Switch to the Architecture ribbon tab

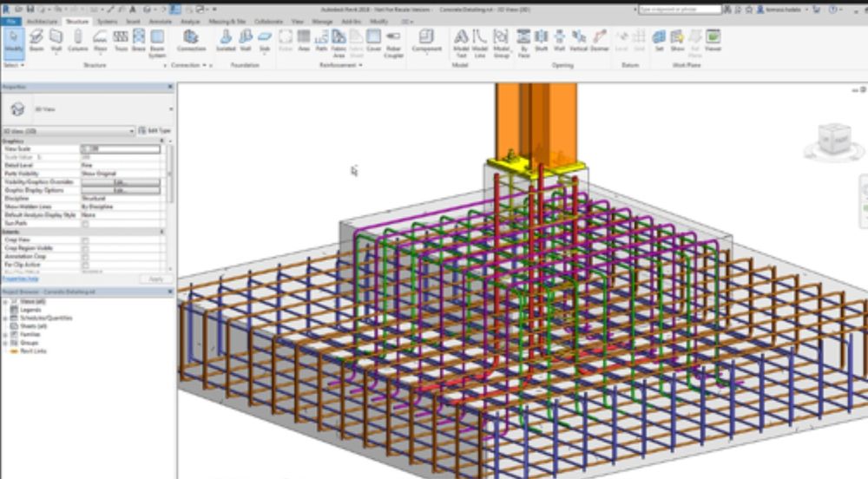pyautogui.click(x=42, y=22)
